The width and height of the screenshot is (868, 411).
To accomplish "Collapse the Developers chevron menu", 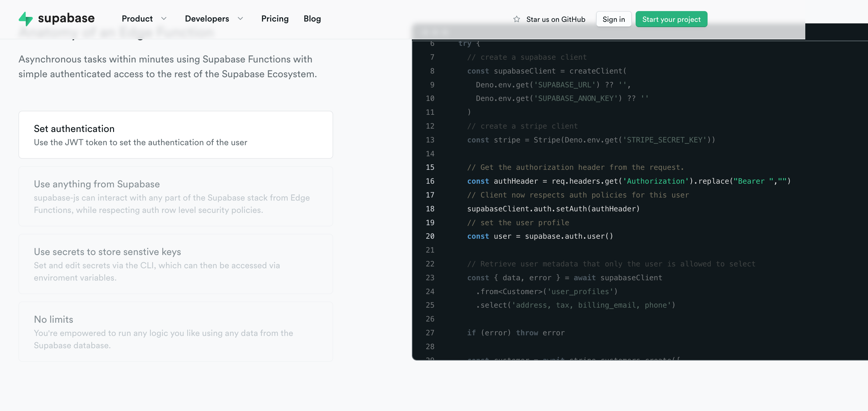I will pyautogui.click(x=240, y=19).
